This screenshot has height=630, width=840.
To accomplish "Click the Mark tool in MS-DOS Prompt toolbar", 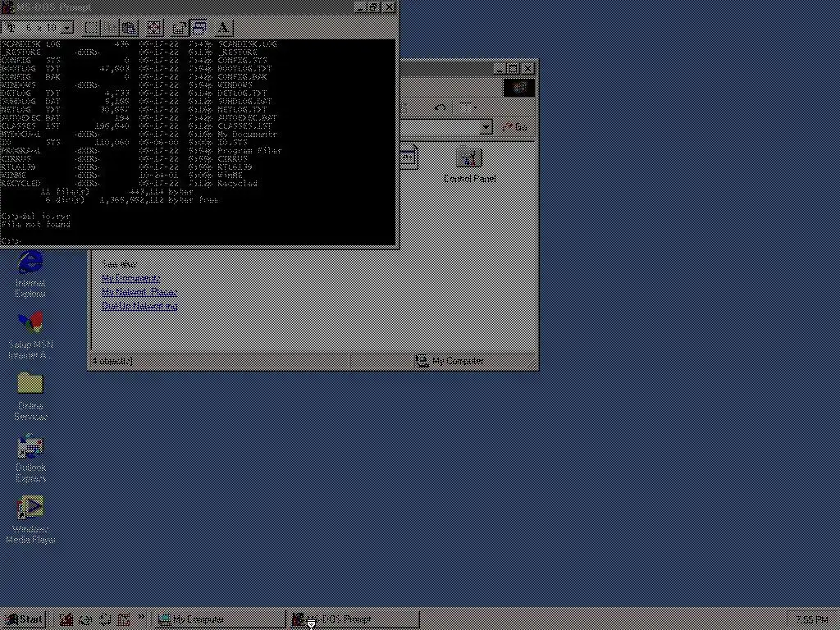I will [92, 27].
